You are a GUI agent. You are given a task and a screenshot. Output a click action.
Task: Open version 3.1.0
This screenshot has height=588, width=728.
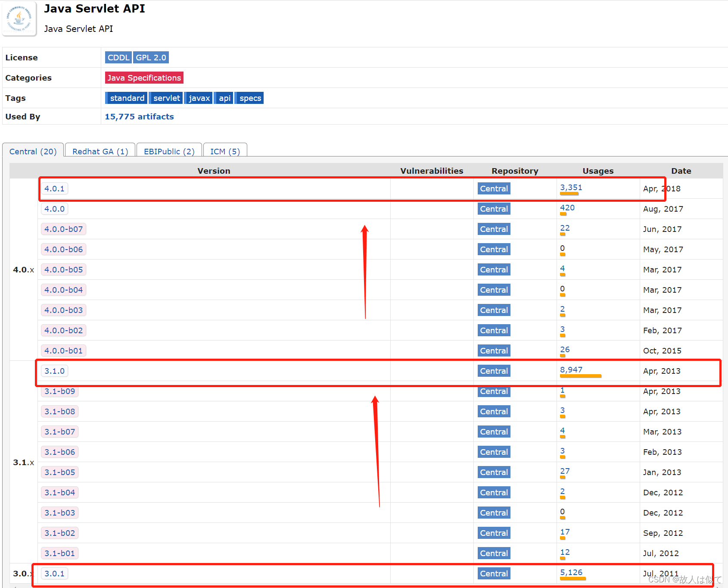point(54,371)
